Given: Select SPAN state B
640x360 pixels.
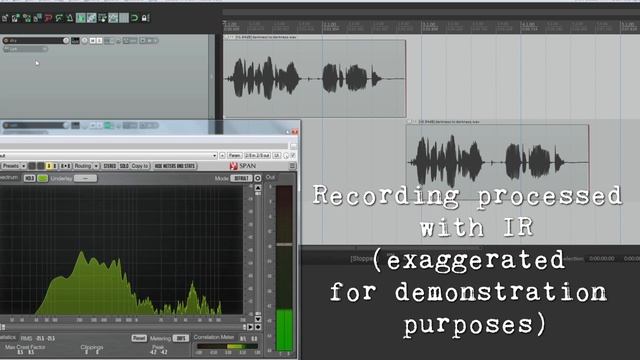Looking at the screenshot, I should click(55, 166).
